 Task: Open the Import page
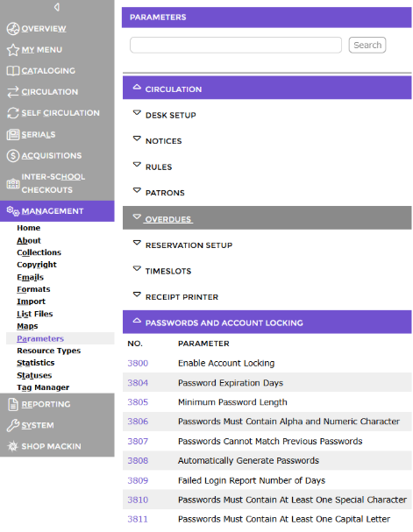pos(31,301)
